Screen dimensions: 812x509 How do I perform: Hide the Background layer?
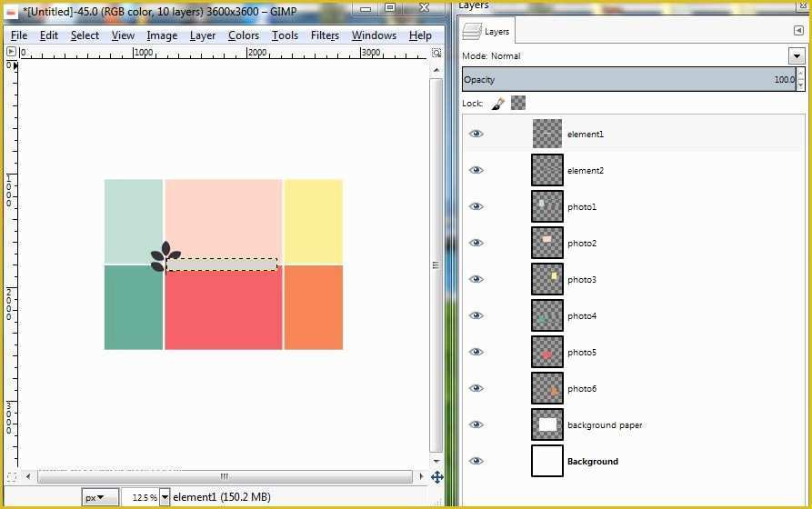click(476, 461)
